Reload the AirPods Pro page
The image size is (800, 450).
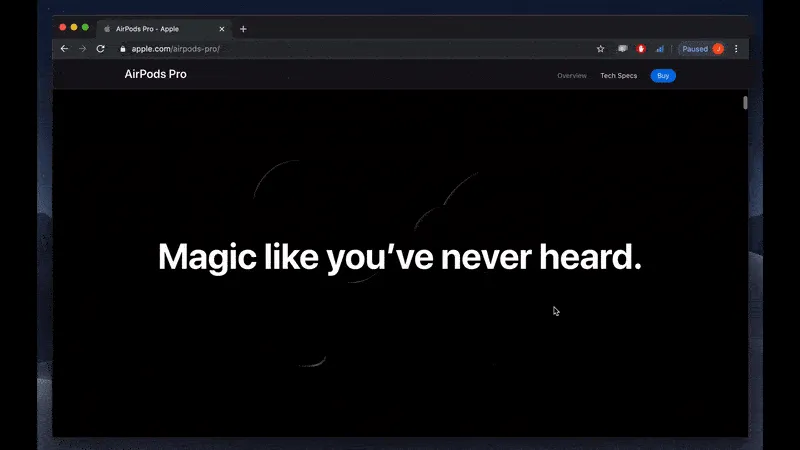(x=101, y=49)
